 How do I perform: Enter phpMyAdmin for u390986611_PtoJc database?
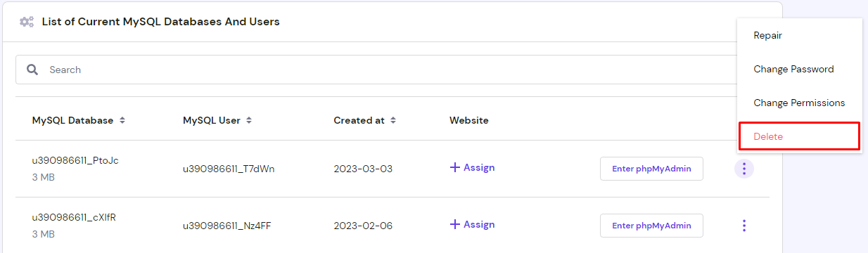pos(651,169)
